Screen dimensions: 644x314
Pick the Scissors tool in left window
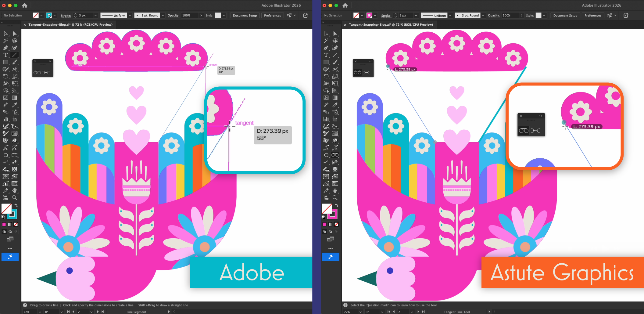[x=15, y=69]
